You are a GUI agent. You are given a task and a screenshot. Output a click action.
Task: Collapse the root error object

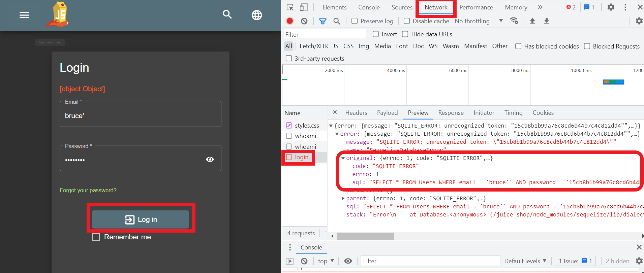tap(331, 126)
